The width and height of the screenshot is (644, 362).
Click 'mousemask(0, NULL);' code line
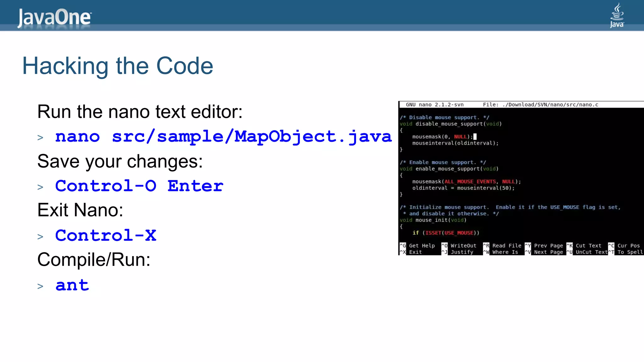tap(442, 137)
